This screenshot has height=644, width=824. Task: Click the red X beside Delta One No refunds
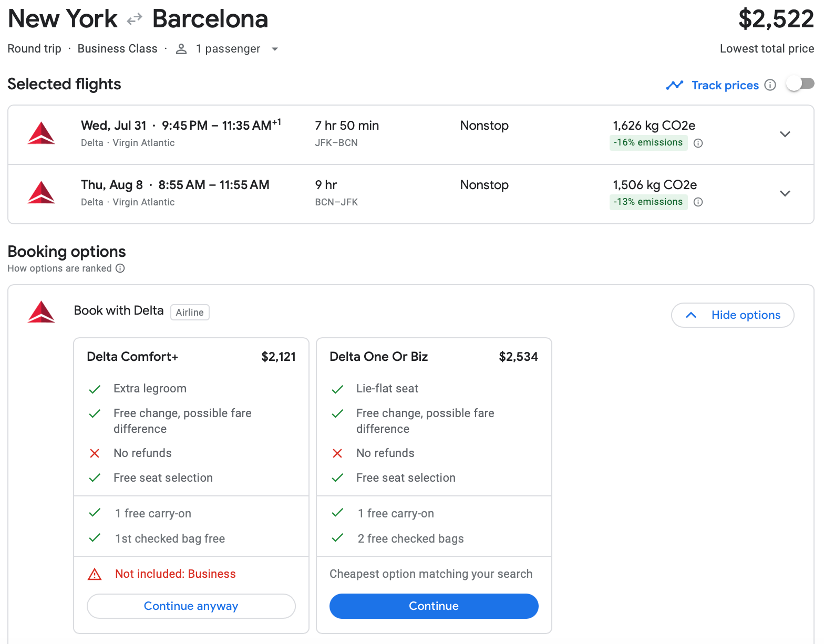337,453
